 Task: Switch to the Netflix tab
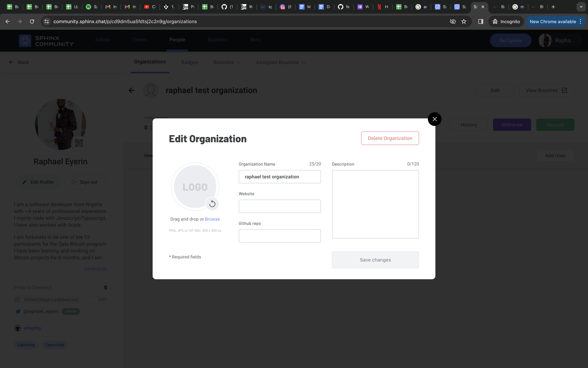click(x=383, y=7)
